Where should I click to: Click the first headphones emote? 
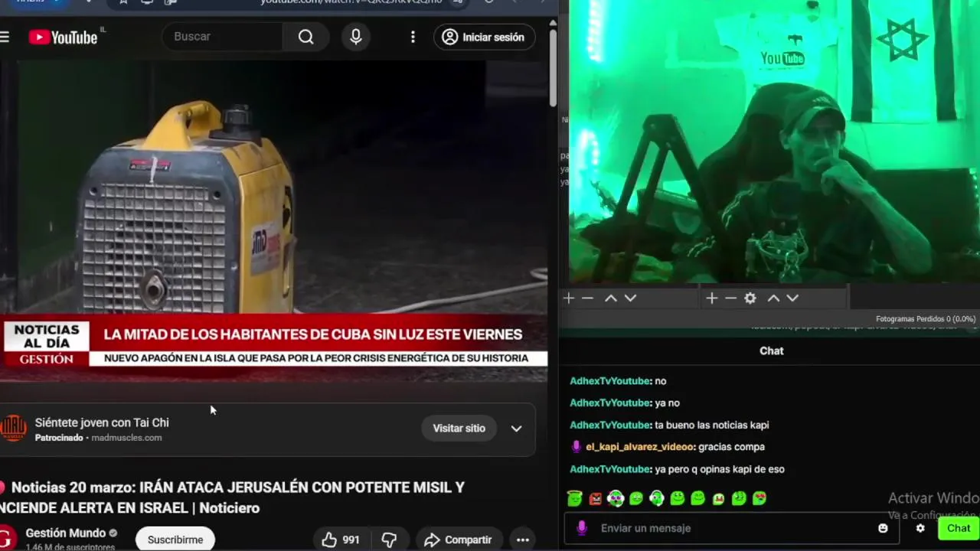[x=616, y=499]
